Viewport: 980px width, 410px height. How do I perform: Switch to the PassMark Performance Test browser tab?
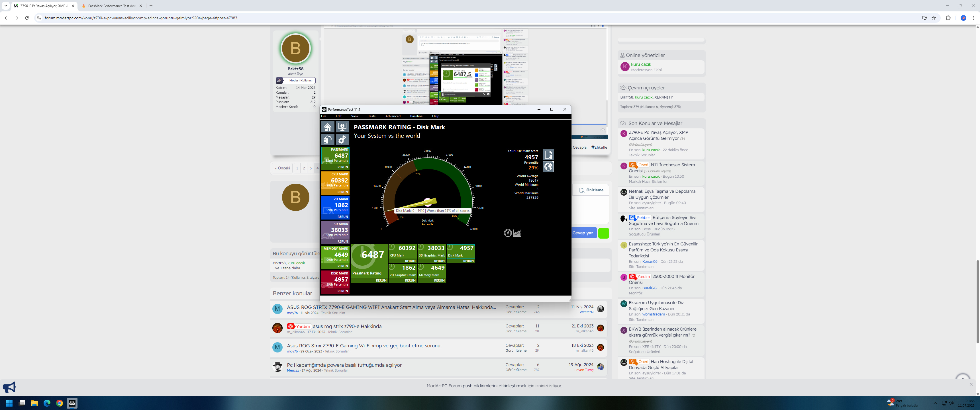[111, 6]
